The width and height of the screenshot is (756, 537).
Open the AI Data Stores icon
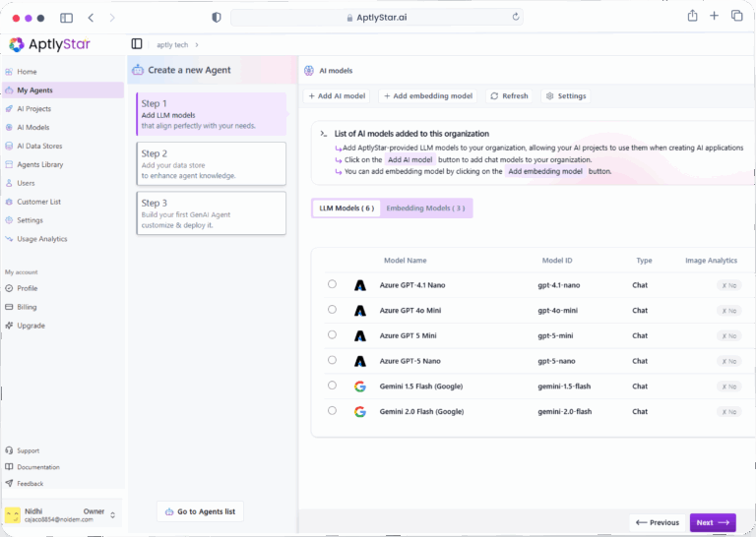coord(9,146)
